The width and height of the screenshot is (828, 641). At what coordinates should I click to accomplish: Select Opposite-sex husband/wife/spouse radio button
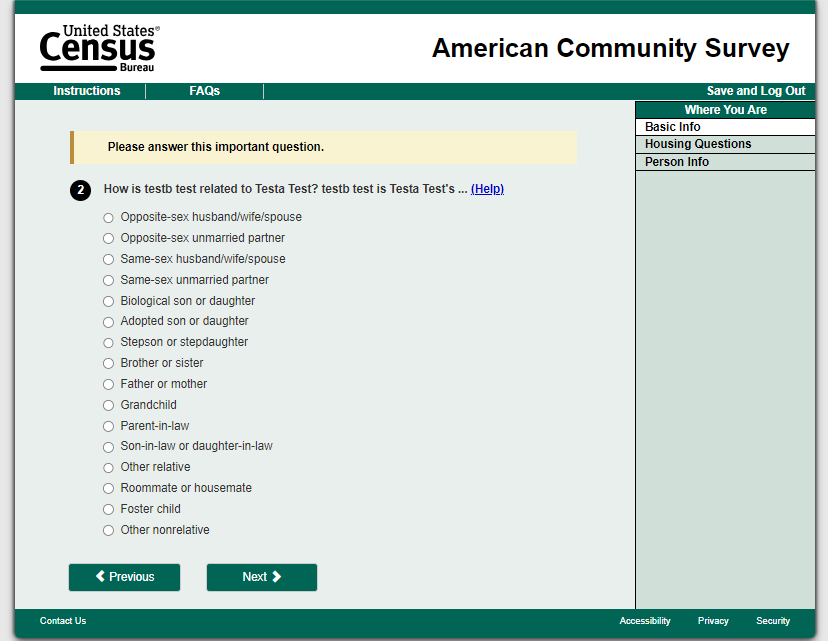click(x=108, y=218)
